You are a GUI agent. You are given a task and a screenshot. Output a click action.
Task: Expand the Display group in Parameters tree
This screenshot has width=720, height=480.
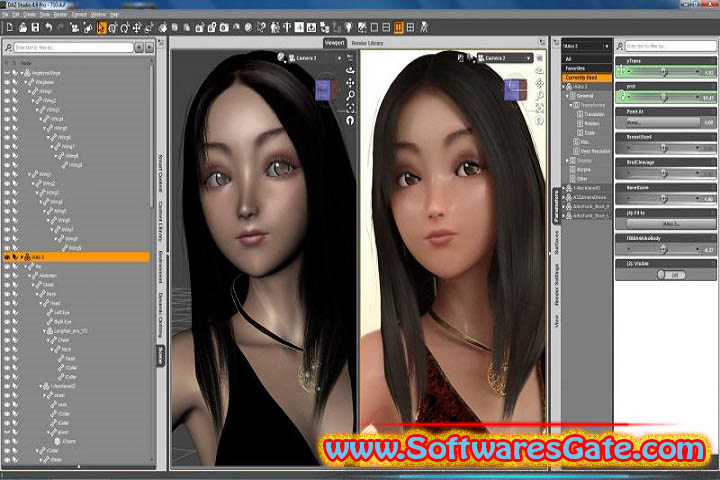(x=568, y=161)
